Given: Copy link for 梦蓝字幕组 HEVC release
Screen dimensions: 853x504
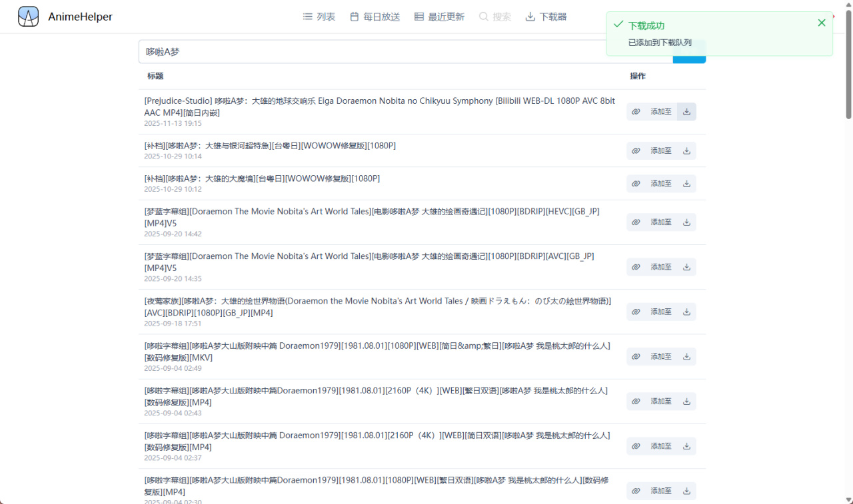Looking at the screenshot, I should 636,222.
